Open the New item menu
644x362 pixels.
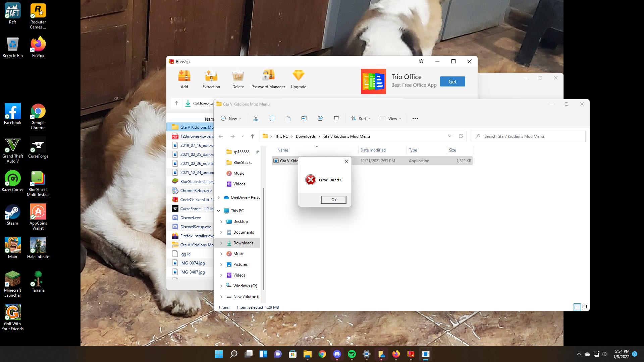pyautogui.click(x=231, y=118)
